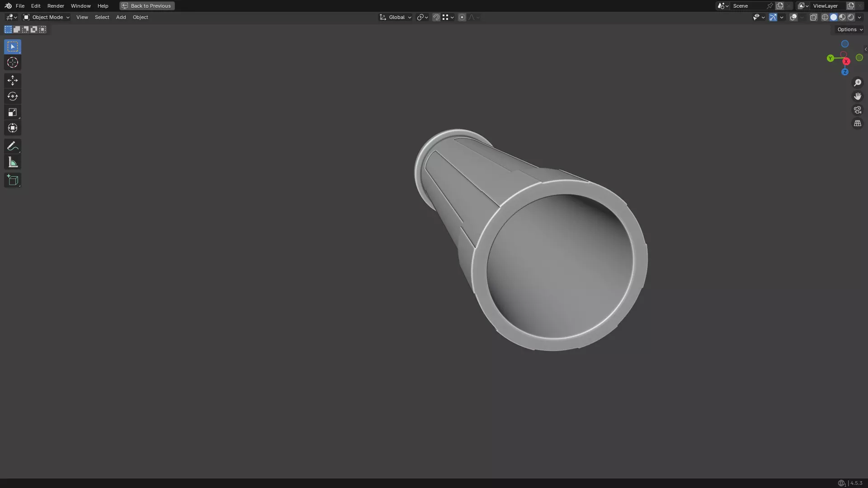Select the Move tool
868x488 pixels.
tap(13, 80)
